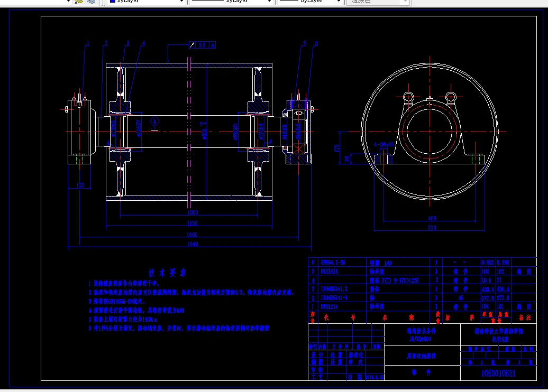Viewport: 548px width, 392px height.
Task: Open the linetype ByLayer dropdown
Action: pyautogui.click(x=231, y=2)
